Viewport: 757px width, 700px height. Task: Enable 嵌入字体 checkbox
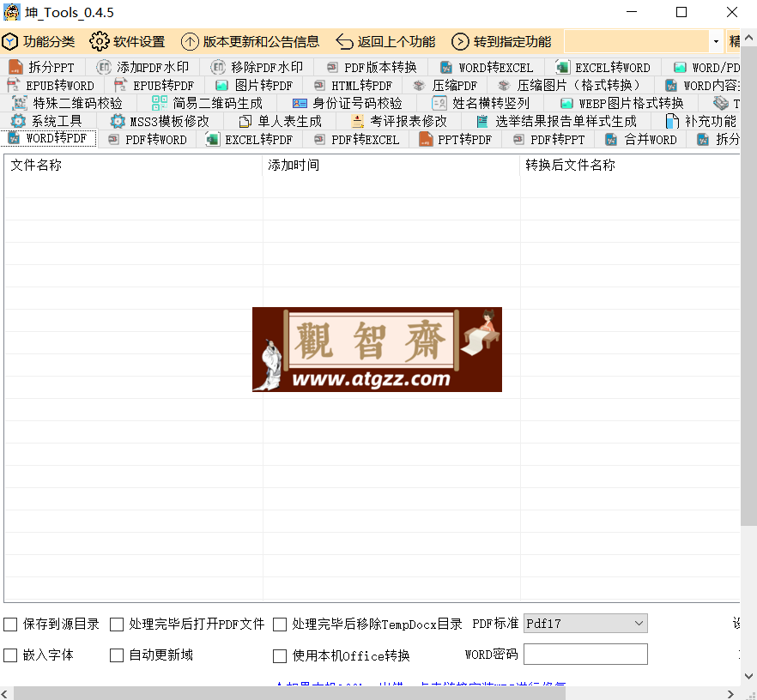pyautogui.click(x=10, y=655)
